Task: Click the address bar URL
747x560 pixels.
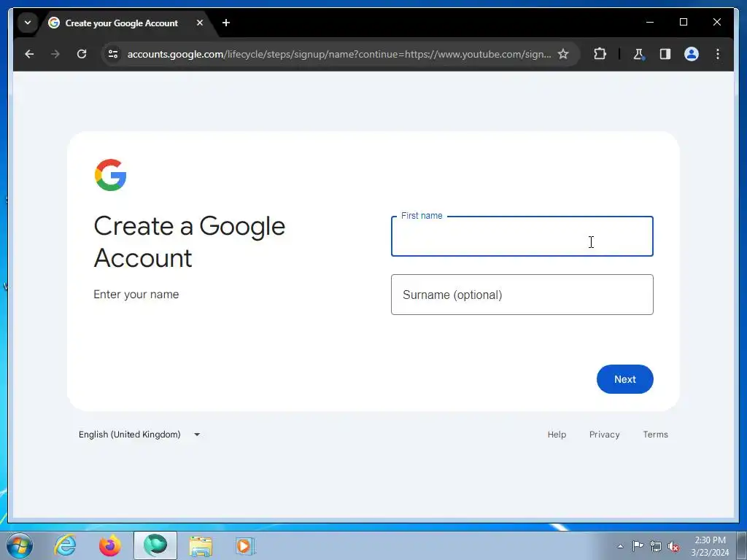Action: pos(338,54)
